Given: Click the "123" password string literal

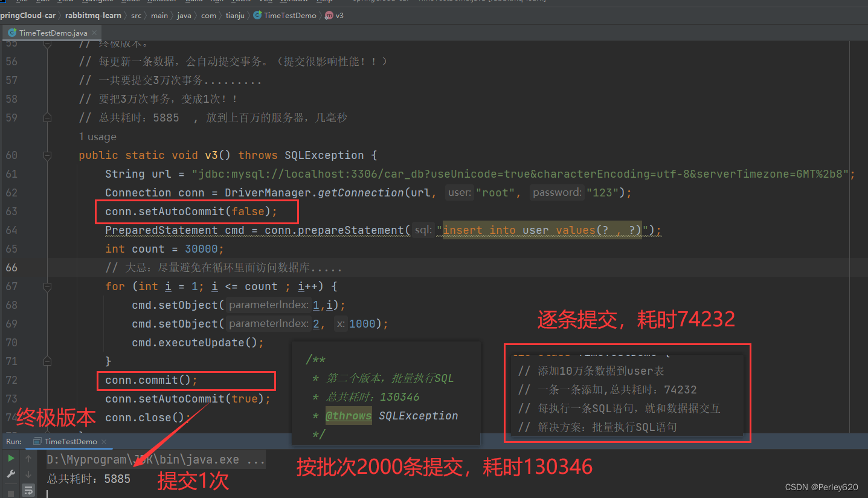Looking at the screenshot, I should coord(602,193).
